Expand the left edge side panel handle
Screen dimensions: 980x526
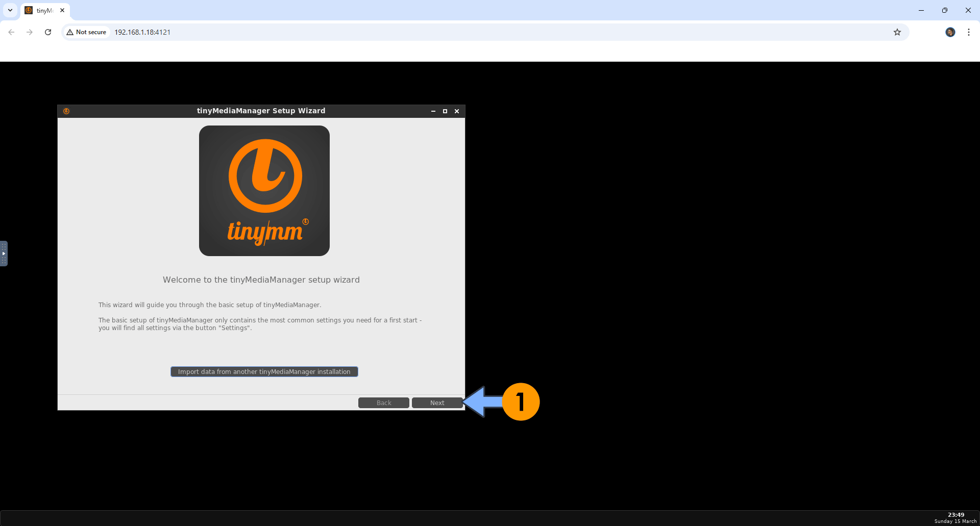pyautogui.click(x=4, y=254)
